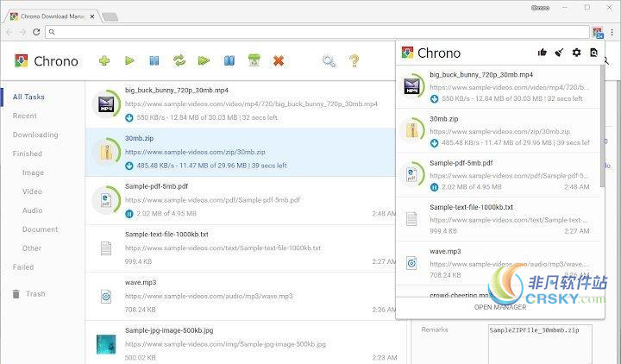The image size is (621, 364).
Task: Open the browser three-dot menu
Action: pos(612,32)
